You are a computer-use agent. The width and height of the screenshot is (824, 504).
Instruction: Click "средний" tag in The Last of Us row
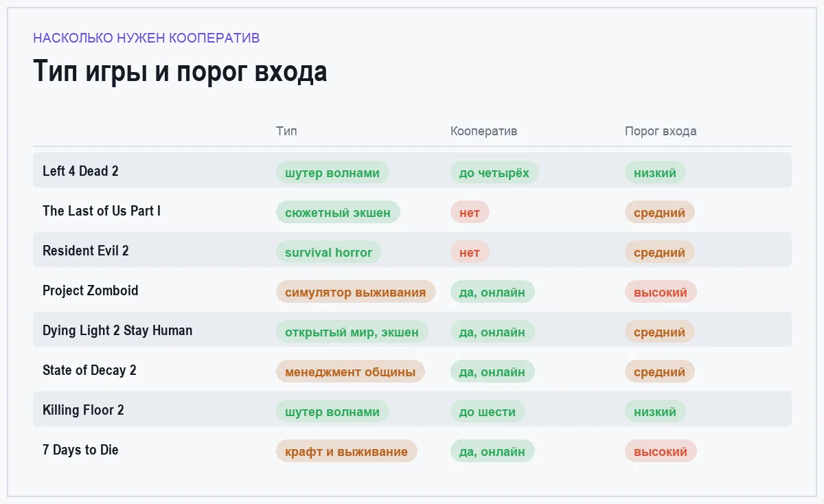[660, 213]
